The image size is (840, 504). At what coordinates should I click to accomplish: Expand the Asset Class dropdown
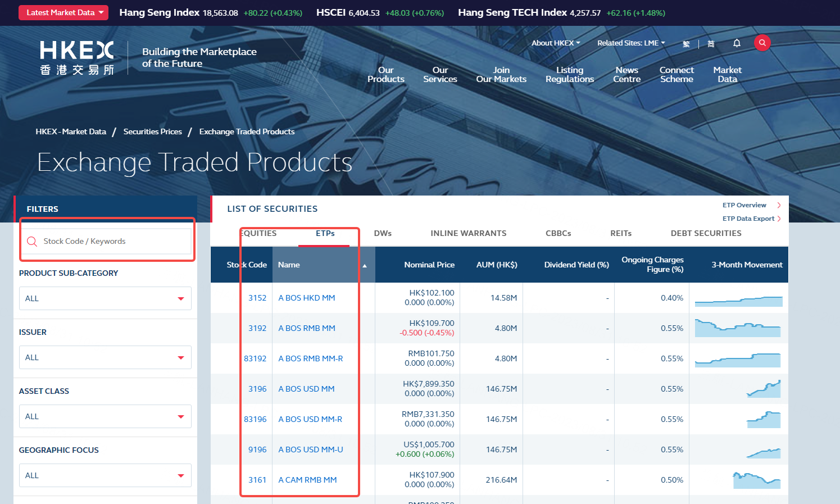point(105,416)
